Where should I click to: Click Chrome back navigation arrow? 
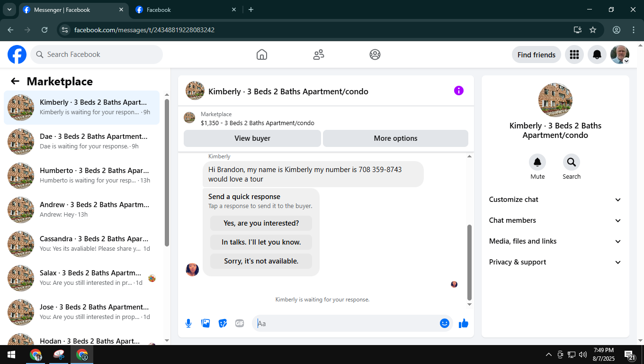(x=10, y=30)
